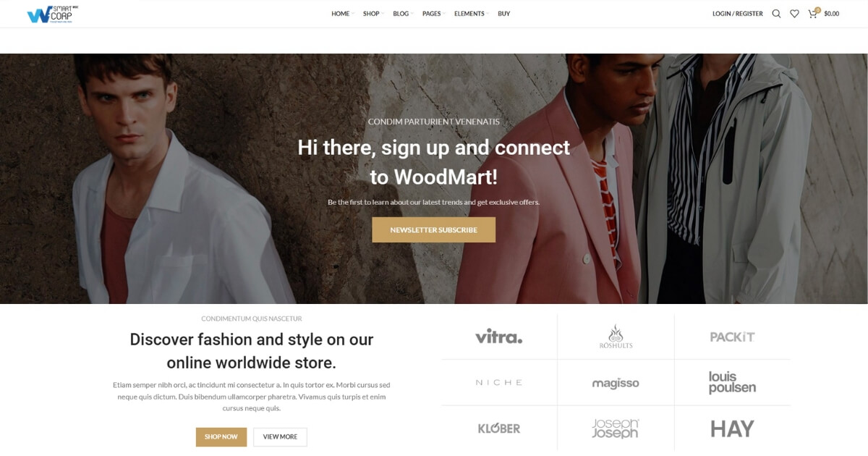868x456 pixels.
Task: Click the Shop Now button
Action: pos(221,437)
